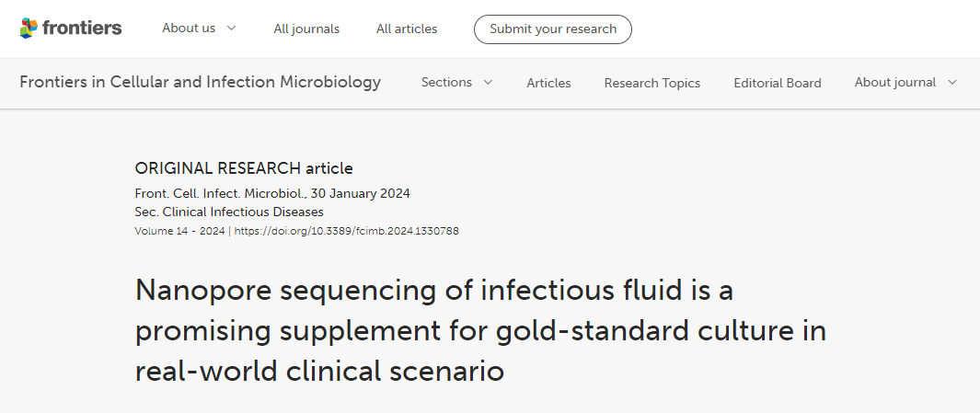Open the About us menu label
This screenshot has height=413, width=980.
[189, 29]
